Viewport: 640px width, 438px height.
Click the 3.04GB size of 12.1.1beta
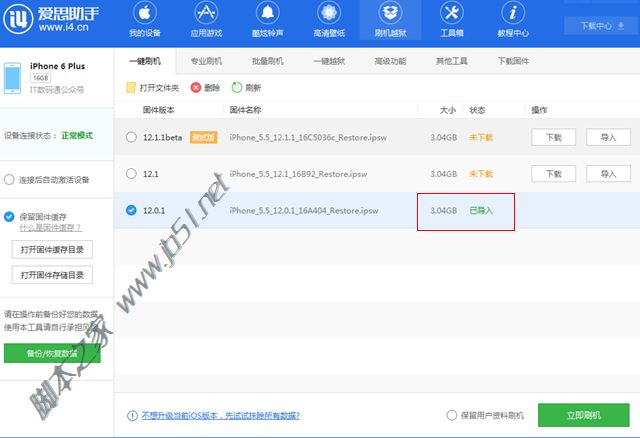444,137
